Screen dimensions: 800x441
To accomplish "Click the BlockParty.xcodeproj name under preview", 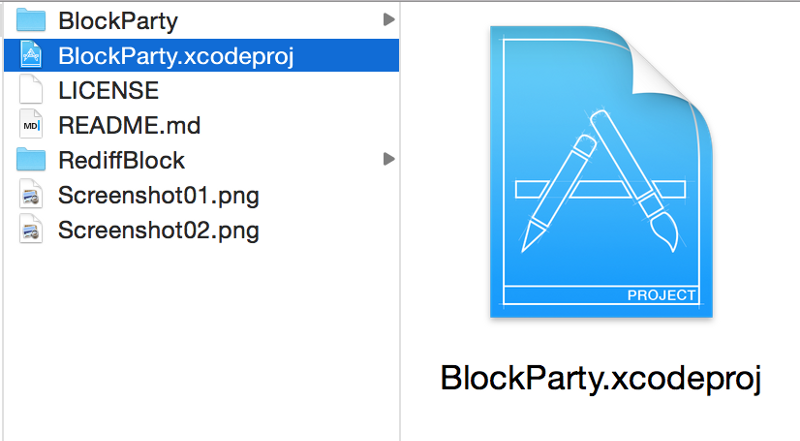I will [x=601, y=379].
